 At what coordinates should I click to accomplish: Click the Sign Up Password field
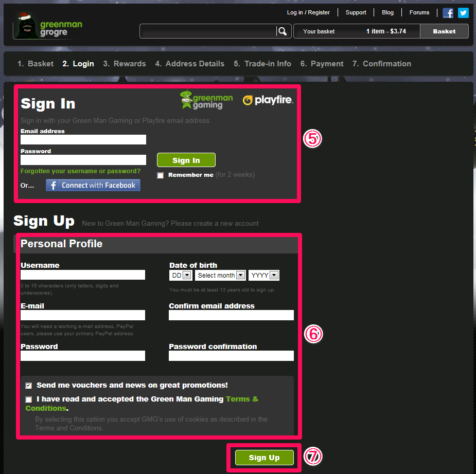[x=83, y=356]
